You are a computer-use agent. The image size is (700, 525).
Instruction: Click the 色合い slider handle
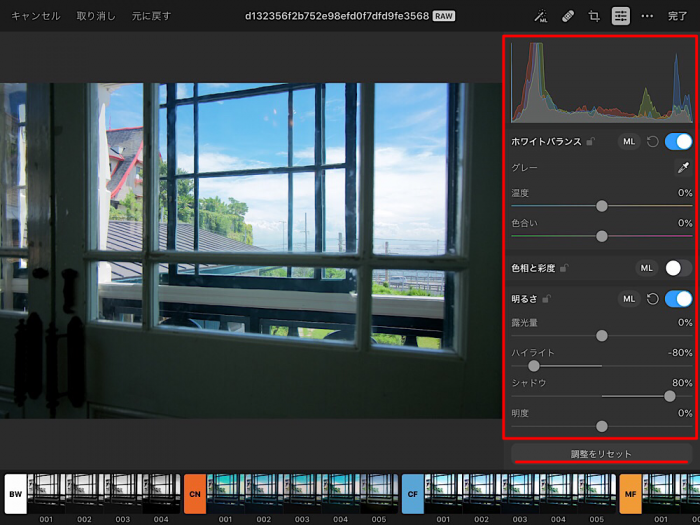(x=602, y=236)
